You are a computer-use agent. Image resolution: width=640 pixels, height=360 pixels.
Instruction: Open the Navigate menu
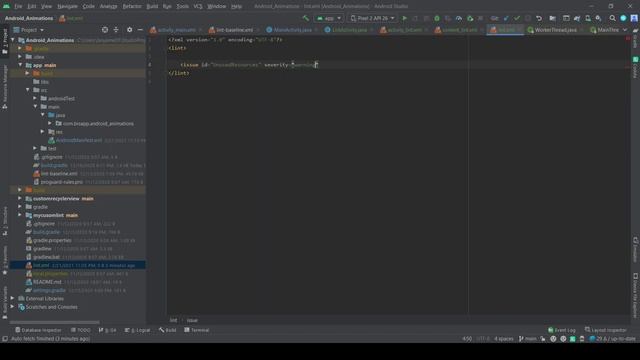(x=67, y=7)
